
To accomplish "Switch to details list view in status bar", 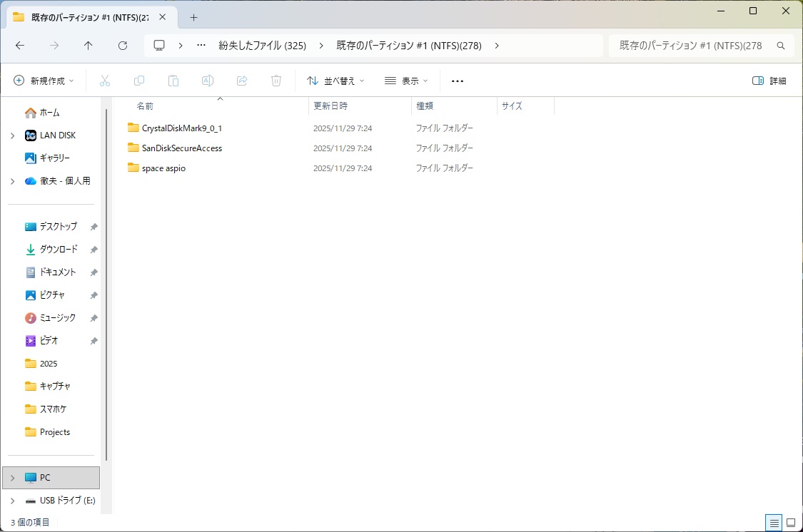I will point(774,523).
